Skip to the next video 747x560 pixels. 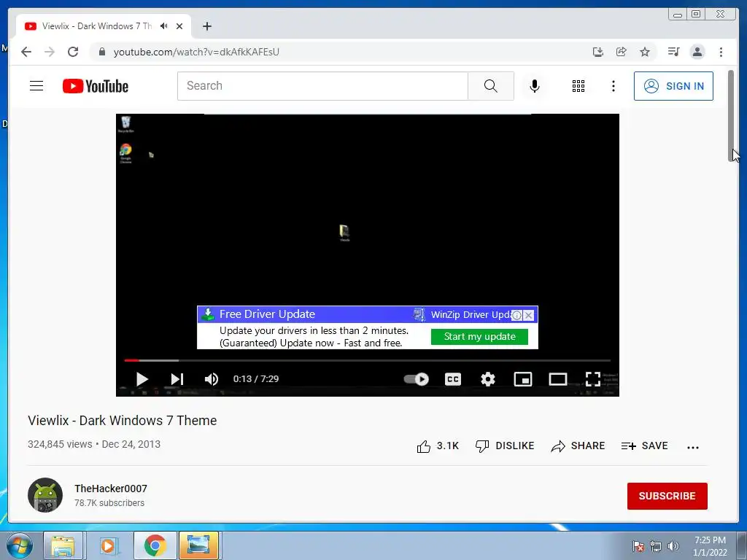[x=177, y=379]
